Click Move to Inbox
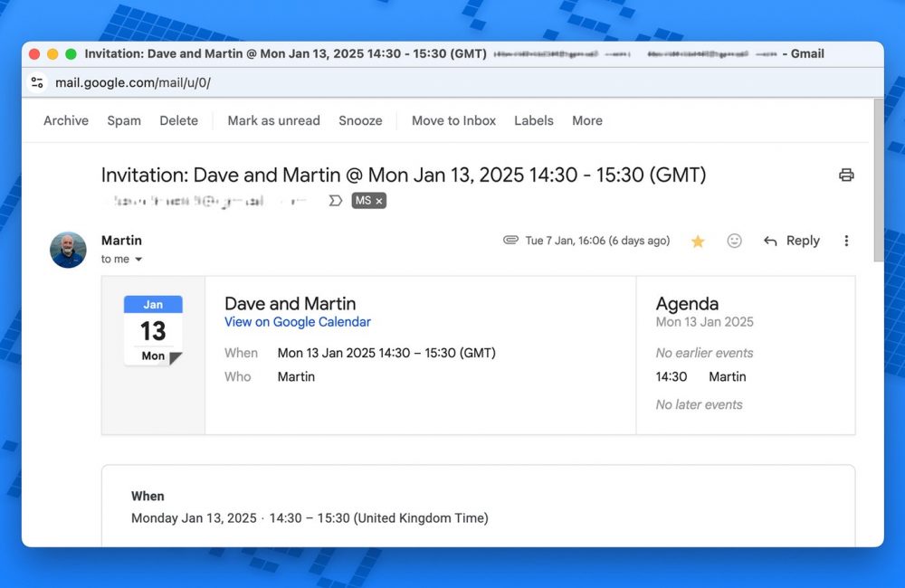The image size is (905, 588). coord(453,120)
